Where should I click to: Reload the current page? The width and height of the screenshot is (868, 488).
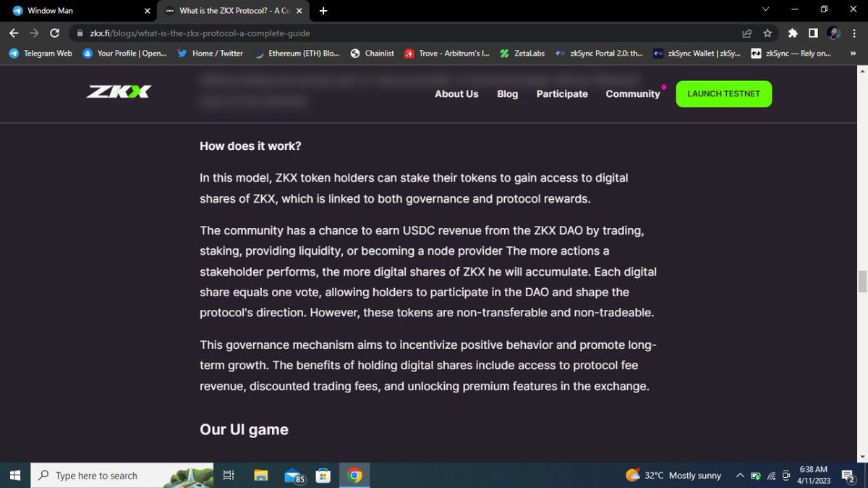point(54,33)
